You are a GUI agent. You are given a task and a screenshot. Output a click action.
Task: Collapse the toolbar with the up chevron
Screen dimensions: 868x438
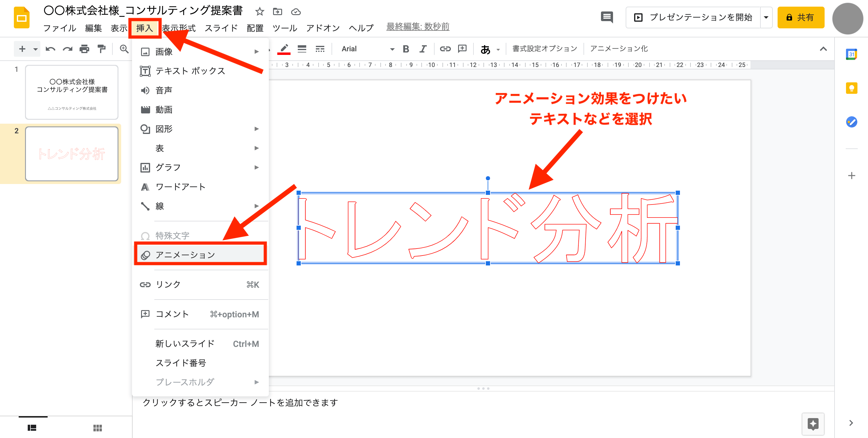pos(823,49)
